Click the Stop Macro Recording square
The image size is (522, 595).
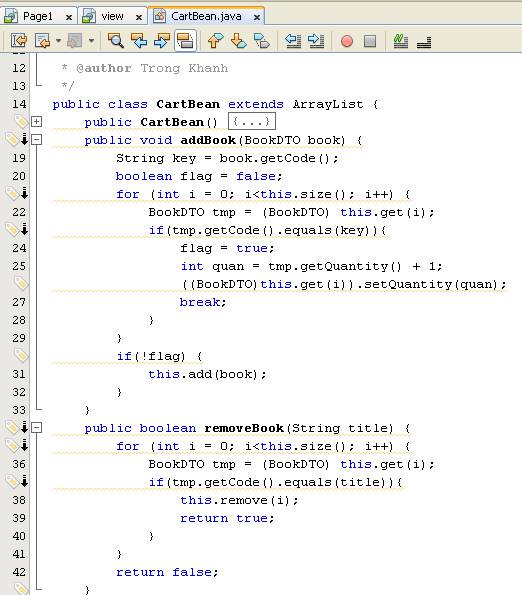click(x=370, y=41)
